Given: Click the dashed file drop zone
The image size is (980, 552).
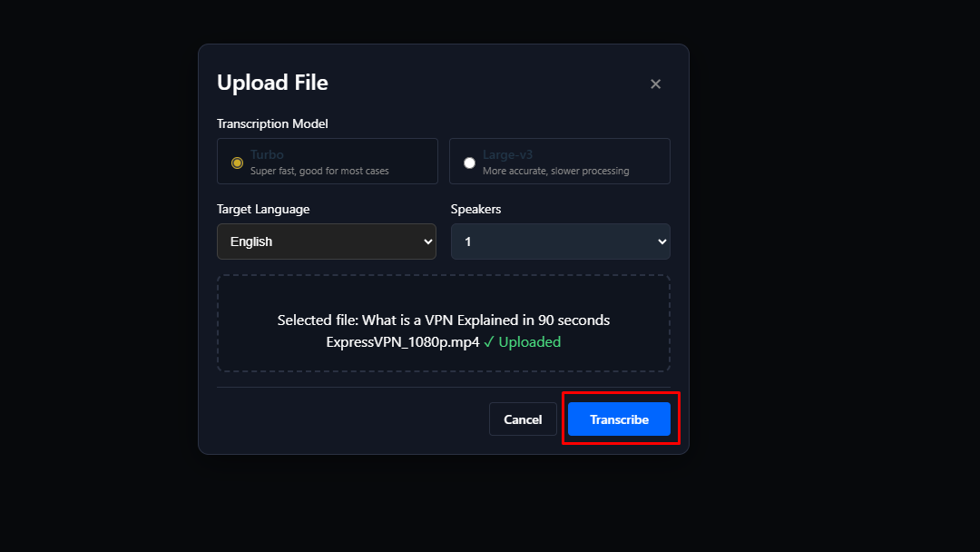Looking at the screenshot, I should 443,295.
